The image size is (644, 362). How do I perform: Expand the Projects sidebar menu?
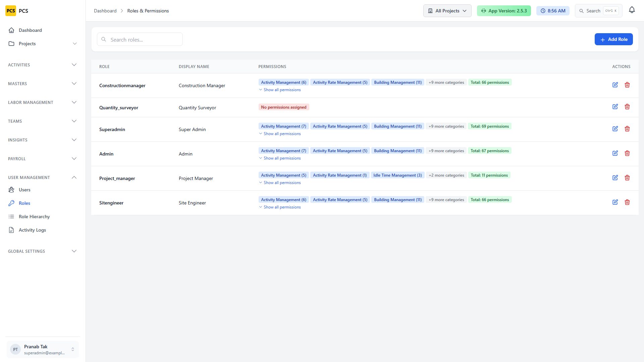point(43,44)
